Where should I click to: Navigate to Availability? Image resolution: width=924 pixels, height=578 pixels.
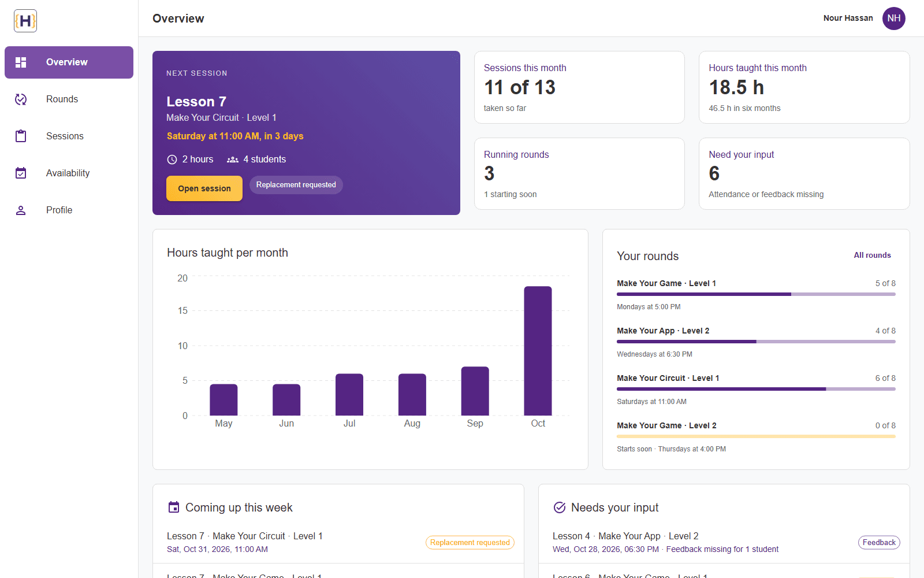[69, 173]
